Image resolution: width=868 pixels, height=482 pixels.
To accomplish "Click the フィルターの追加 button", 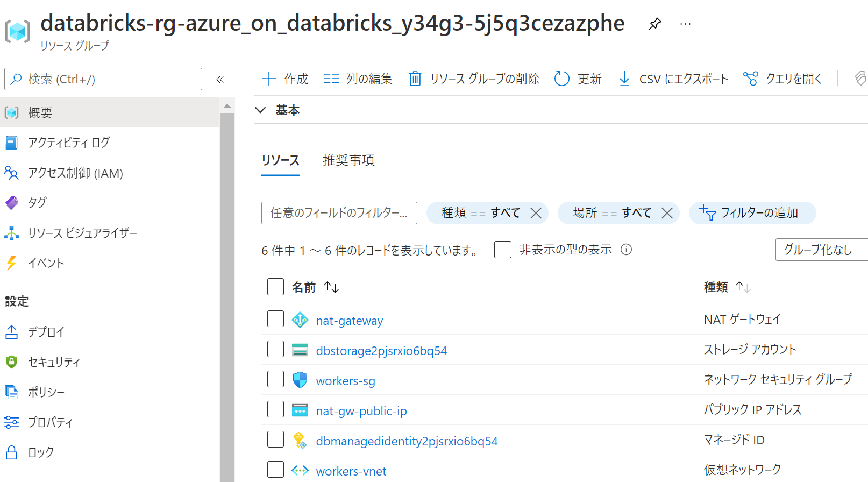I will (x=752, y=213).
